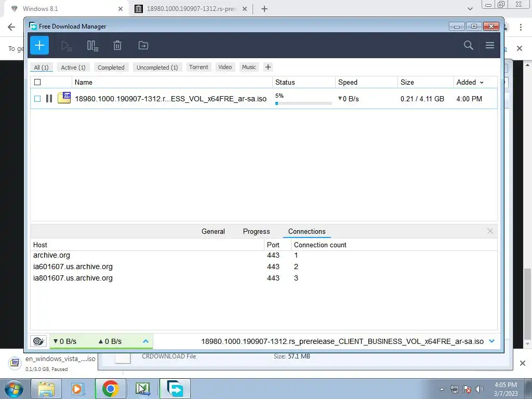The height and width of the screenshot is (399, 532).
Task: Pause the ar-sa.iso download row
Action: [x=49, y=99]
